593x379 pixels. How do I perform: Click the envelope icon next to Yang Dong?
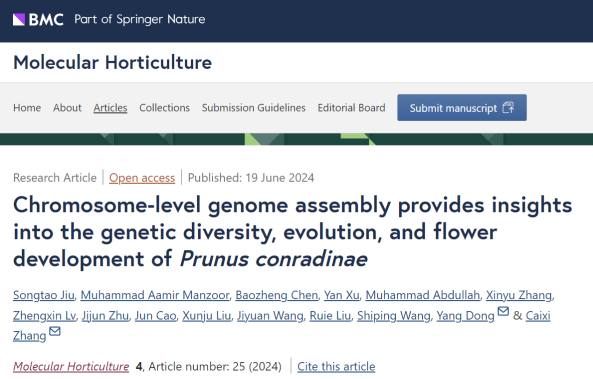(503, 311)
